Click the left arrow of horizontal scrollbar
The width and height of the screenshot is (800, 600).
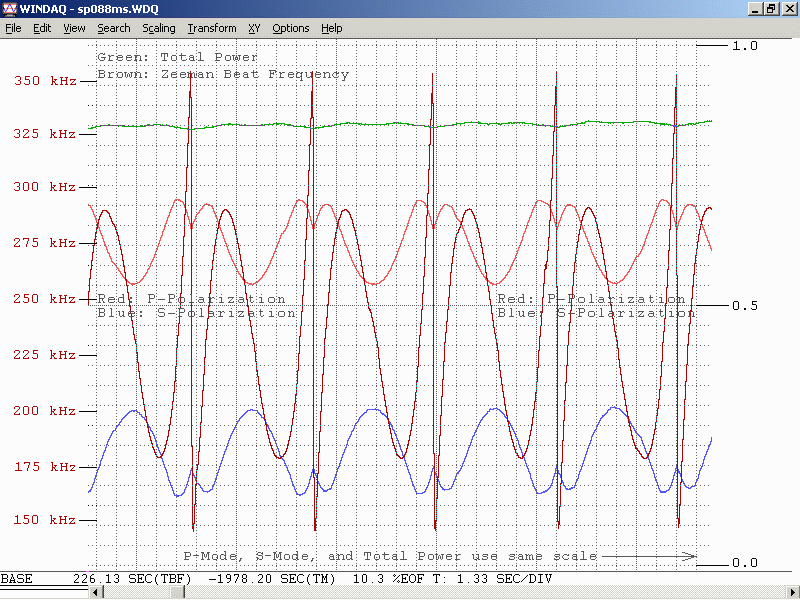[96, 593]
